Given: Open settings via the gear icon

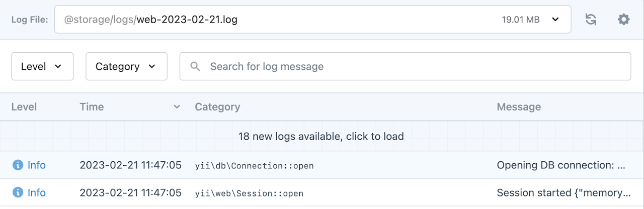Looking at the screenshot, I should 623,20.
